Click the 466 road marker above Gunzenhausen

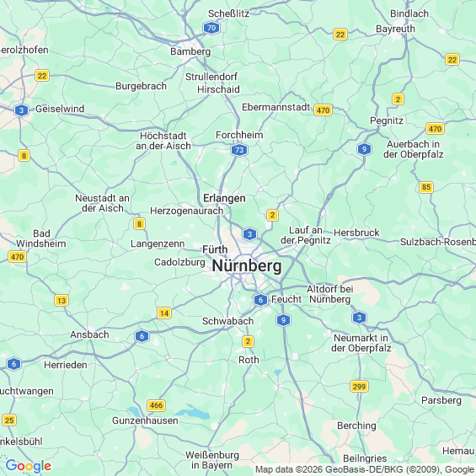coord(156,405)
